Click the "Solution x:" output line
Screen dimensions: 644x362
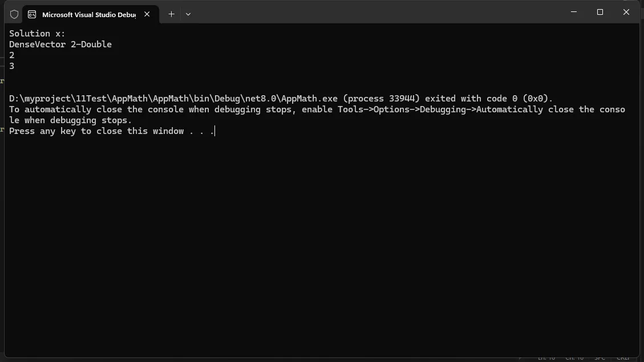point(37,34)
